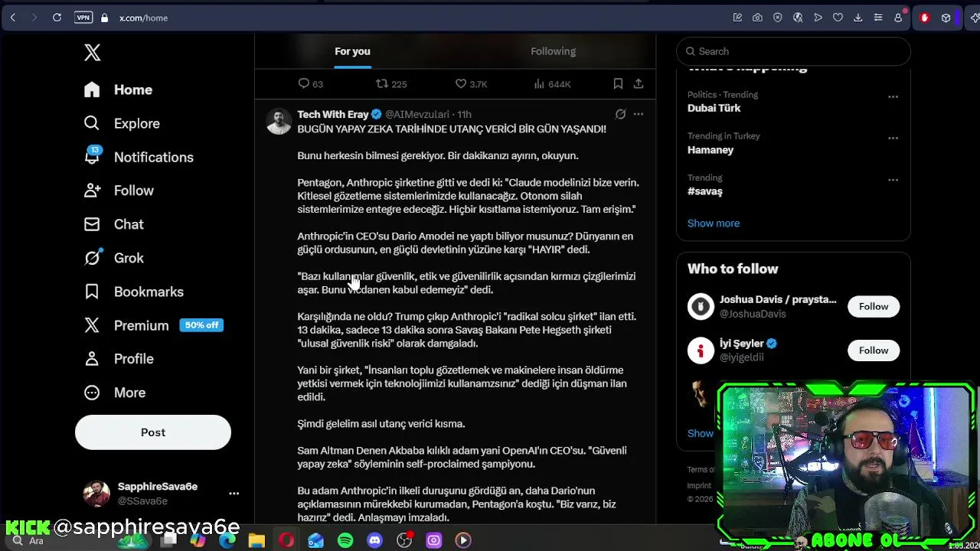Viewport: 980px width, 551px height.
Task: Go to Profile page
Action: pos(119,359)
